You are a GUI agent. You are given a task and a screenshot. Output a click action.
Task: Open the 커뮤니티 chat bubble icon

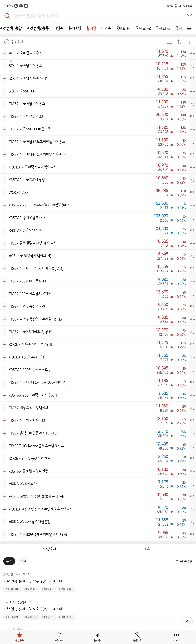(x=59, y=635)
